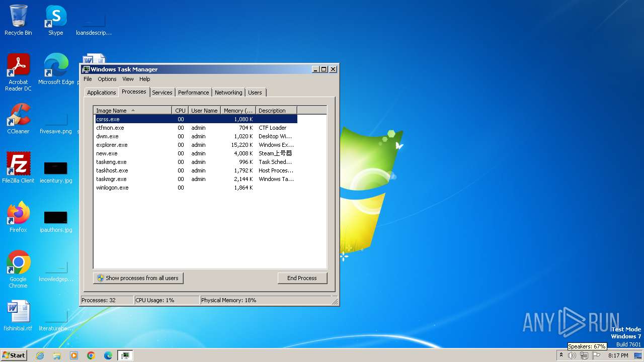Select the loansdescrip... desktop file
Image resolution: width=644 pixels, height=362 pixels.
[x=94, y=24]
